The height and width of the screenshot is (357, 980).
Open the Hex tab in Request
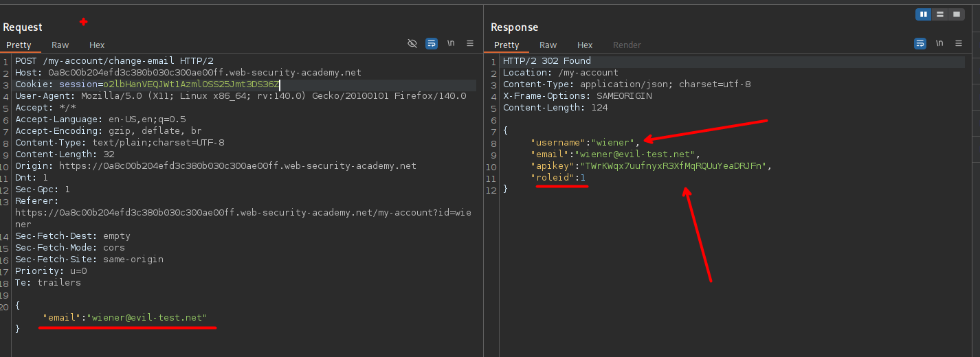97,45
